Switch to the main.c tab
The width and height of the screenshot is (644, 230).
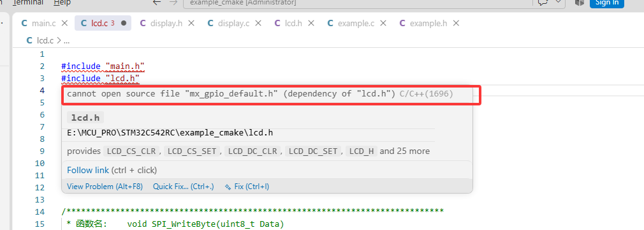pos(43,24)
